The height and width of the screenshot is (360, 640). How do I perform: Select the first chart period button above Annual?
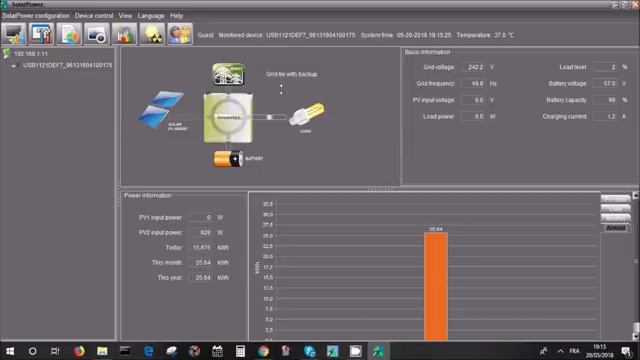pyautogui.click(x=616, y=199)
